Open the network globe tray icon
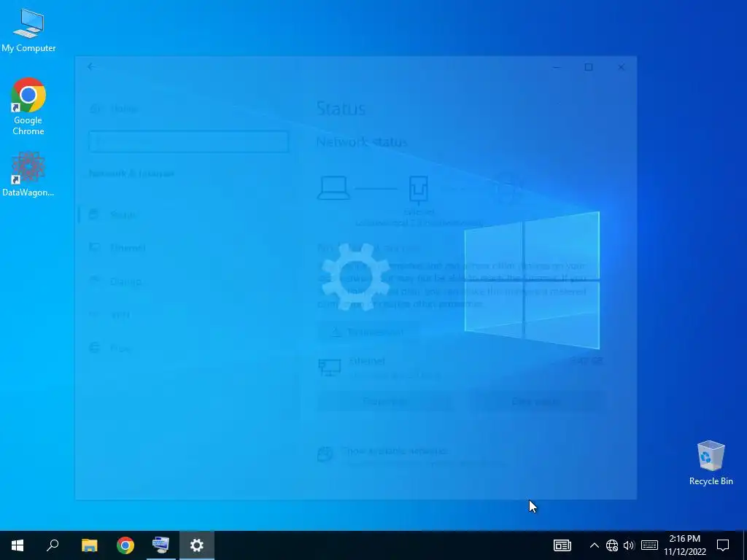 [x=612, y=545]
